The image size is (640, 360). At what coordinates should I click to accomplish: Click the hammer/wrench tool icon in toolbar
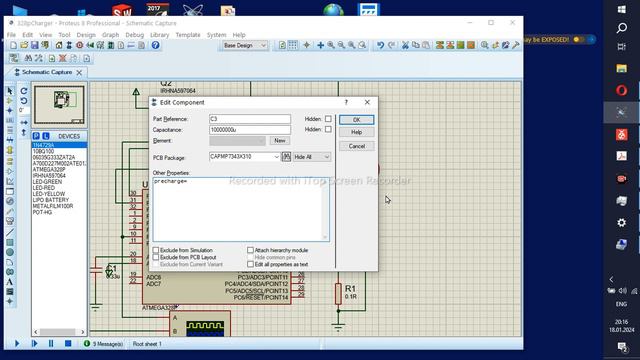point(516,45)
